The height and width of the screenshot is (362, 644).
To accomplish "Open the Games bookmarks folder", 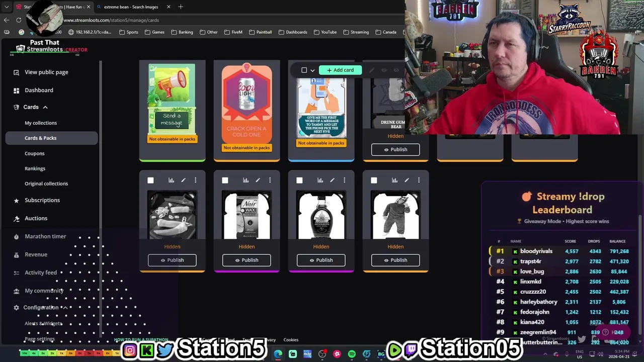I will tap(154, 32).
